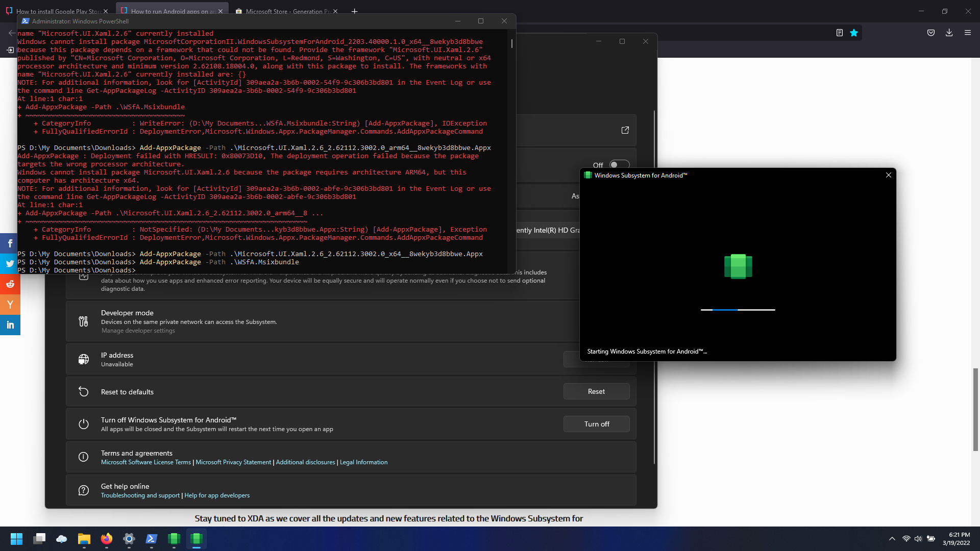Click the Turn off button
This screenshot has height=551, width=980.
tap(596, 424)
